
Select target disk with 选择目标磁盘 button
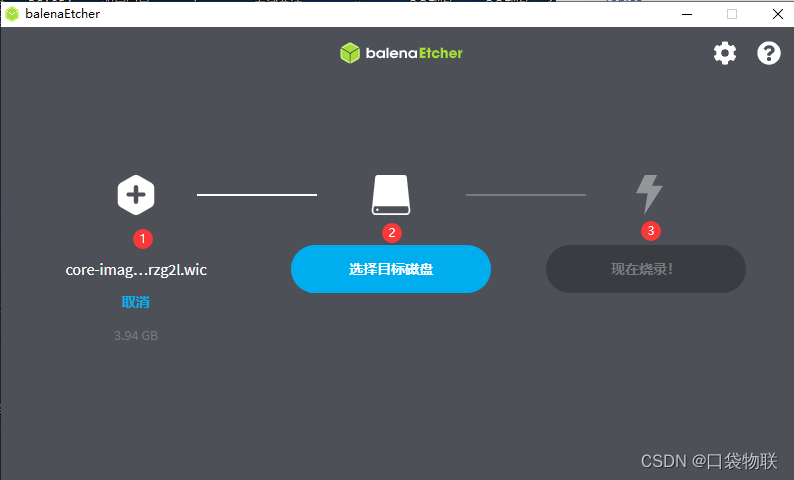click(x=391, y=269)
